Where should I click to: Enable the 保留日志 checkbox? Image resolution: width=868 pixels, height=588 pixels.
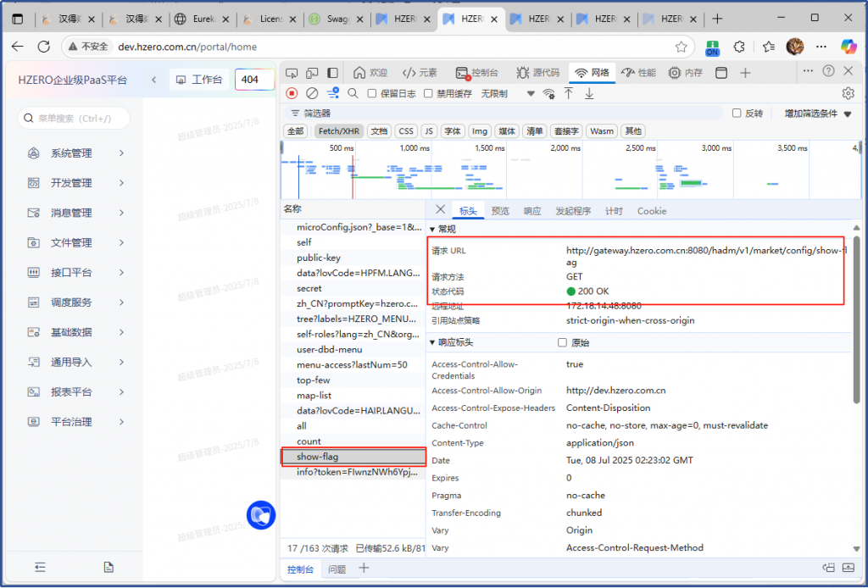[x=372, y=94]
